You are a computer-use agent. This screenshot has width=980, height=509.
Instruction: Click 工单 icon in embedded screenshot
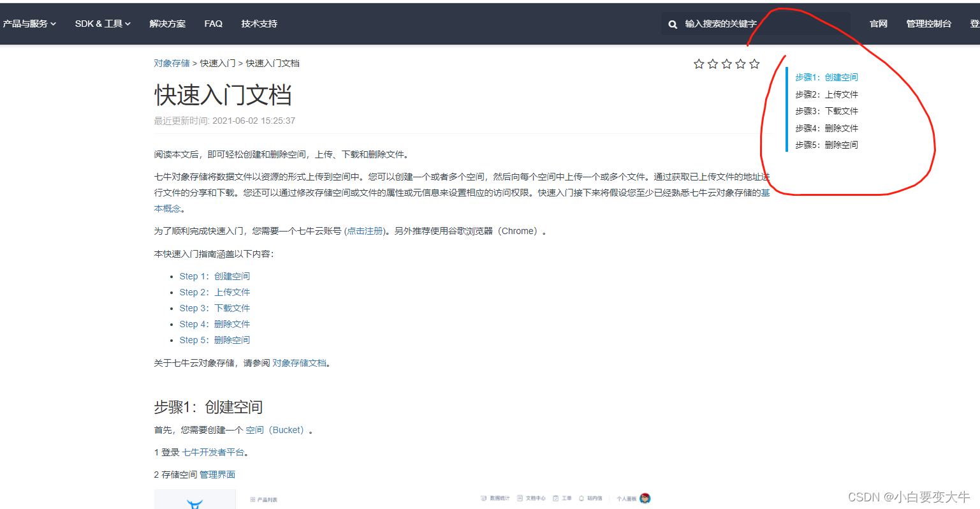click(555, 498)
